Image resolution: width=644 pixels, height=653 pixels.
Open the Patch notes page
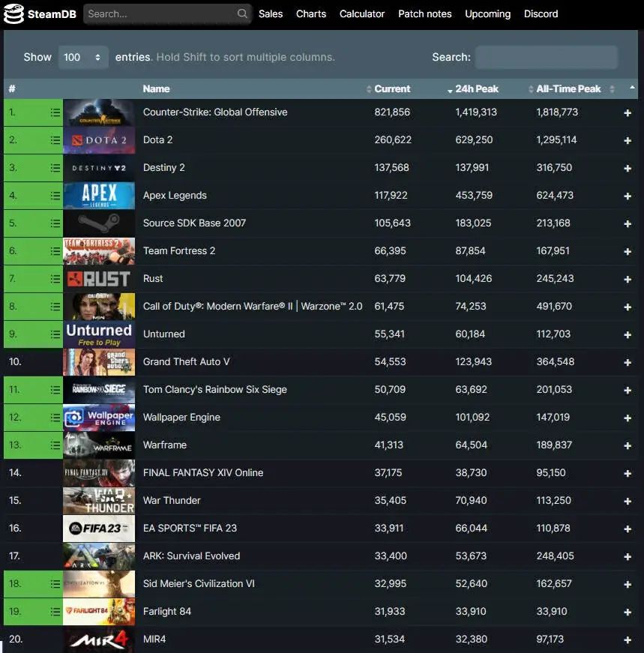click(424, 13)
